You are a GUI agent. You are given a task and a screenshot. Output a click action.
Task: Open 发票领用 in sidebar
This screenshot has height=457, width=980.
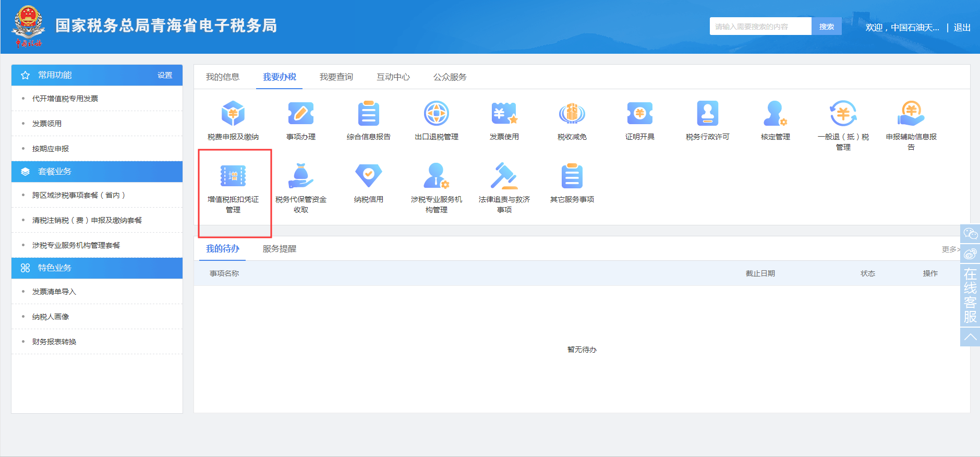click(47, 124)
